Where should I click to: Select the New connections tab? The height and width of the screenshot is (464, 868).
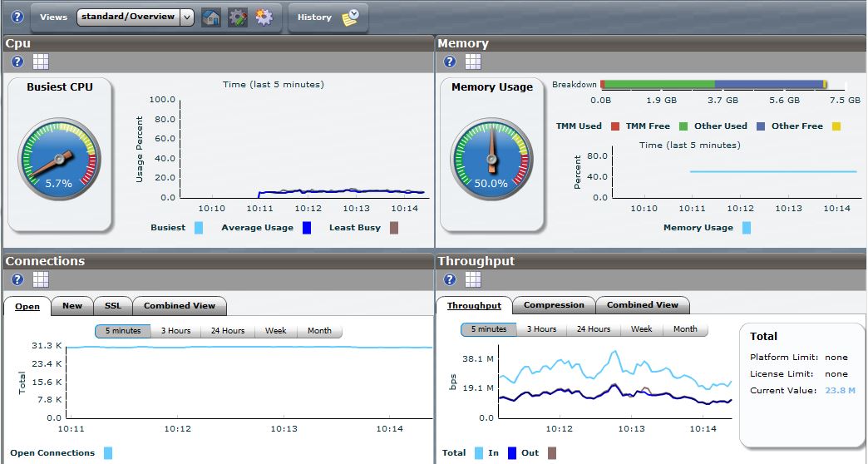pyautogui.click(x=72, y=306)
